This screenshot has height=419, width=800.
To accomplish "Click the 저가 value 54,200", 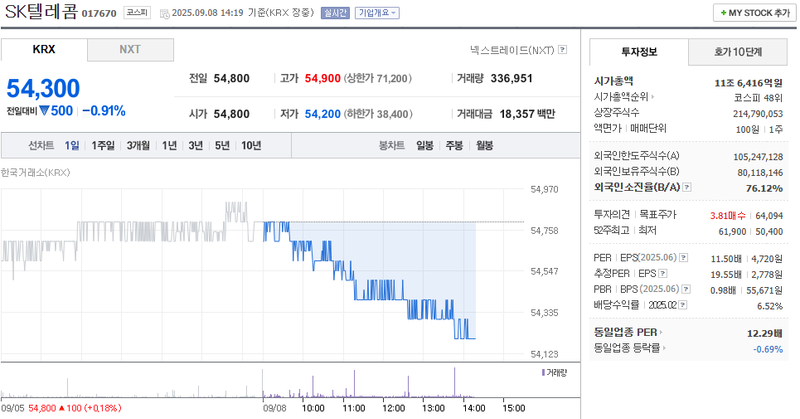I will pos(322,114).
